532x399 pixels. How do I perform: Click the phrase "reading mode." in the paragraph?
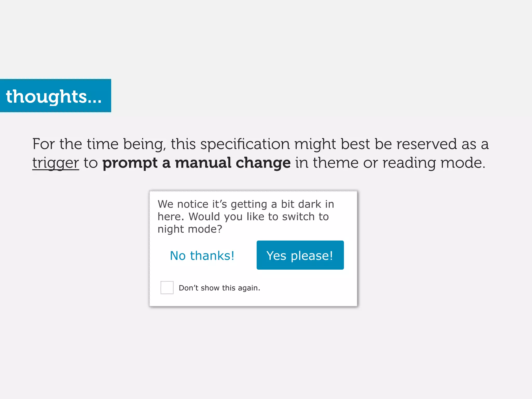click(x=434, y=163)
